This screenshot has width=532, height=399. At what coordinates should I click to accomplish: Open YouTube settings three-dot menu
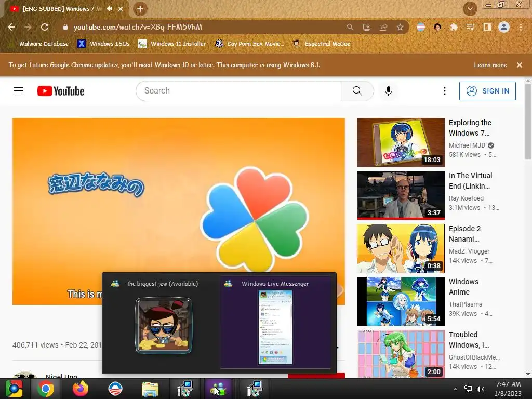tap(445, 91)
